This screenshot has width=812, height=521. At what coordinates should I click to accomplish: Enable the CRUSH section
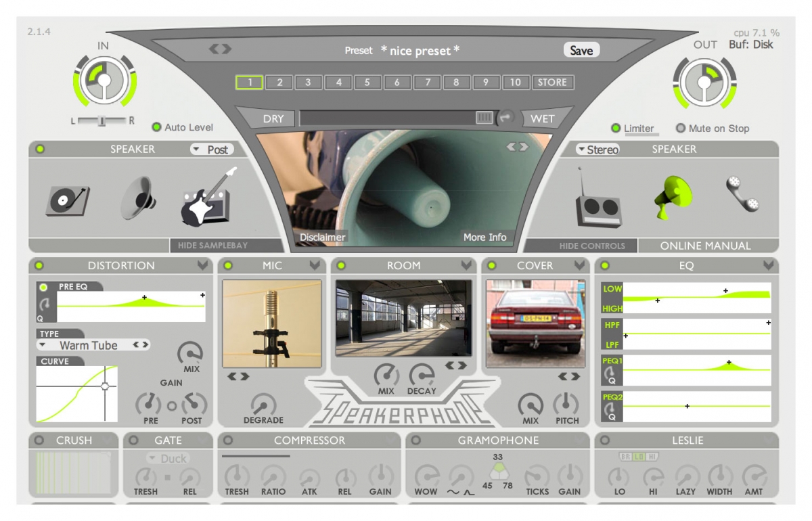[x=40, y=440]
